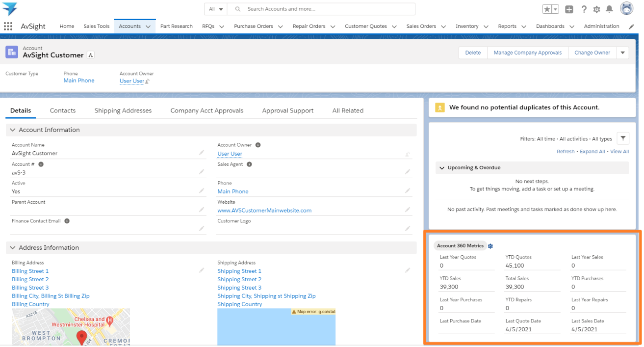Click the Manage Company Approvals button
Viewport: 644px width, 347px height.
(x=527, y=53)
